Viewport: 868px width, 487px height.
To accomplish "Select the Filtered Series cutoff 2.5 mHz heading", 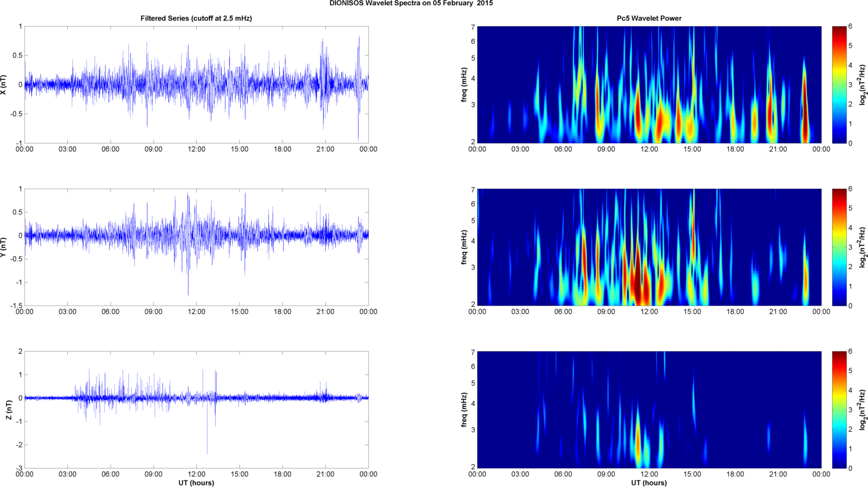I will (196, 18).
